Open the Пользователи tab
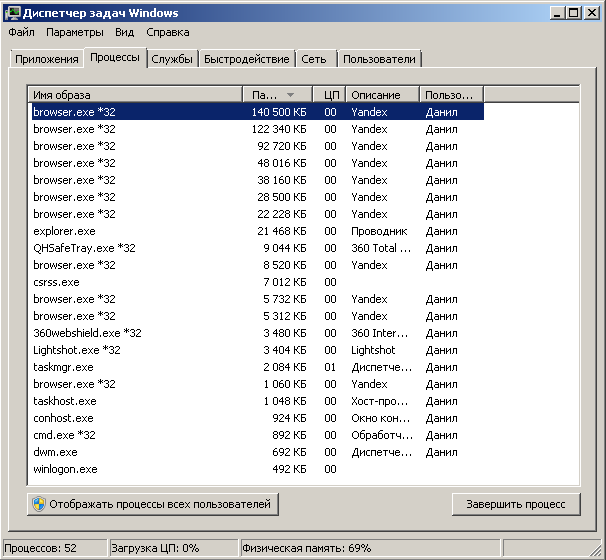The width and height of the screenshot is (606, 560). pyautogui.click(x=380, y=59)
